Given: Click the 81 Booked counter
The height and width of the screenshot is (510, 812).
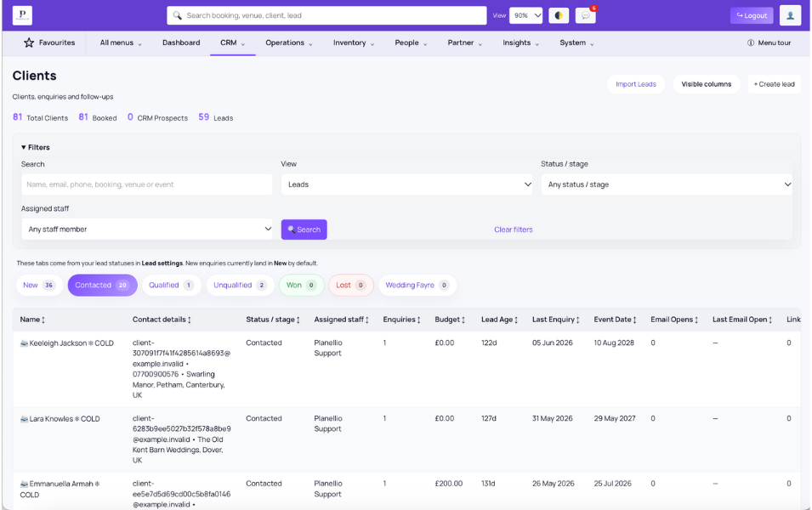Looking at the screenshot, I should click(98, 117).
